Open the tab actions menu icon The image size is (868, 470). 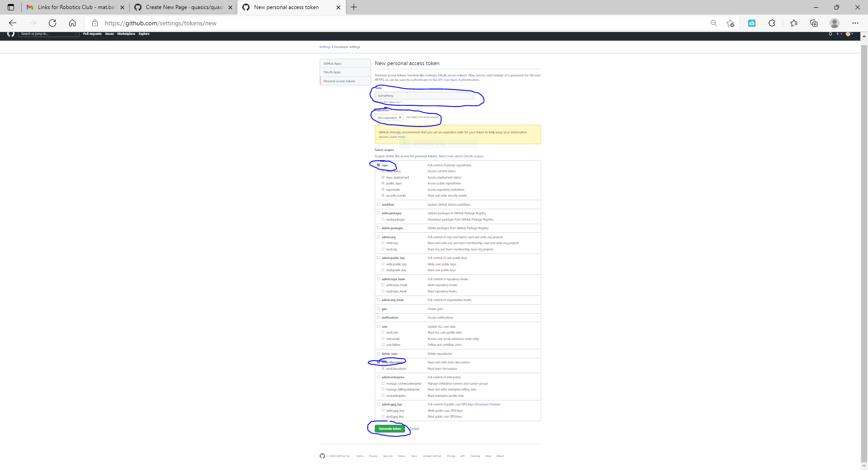11,7
